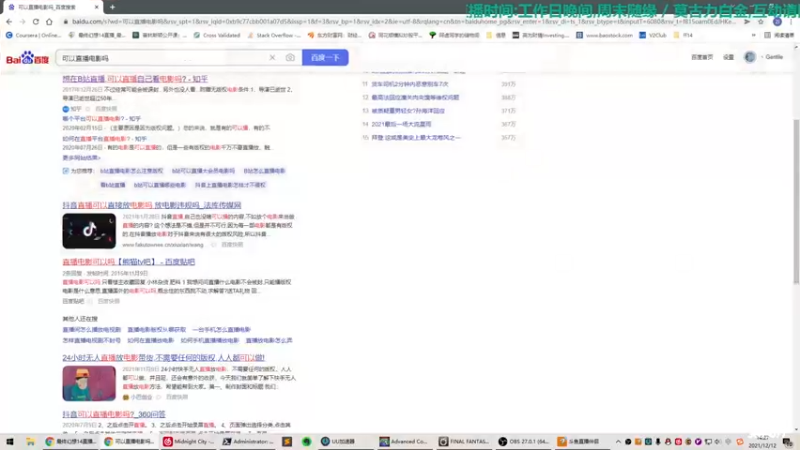Click the page vertical scrollbar thumb
800x450 pixels.
tap(796, 202)
